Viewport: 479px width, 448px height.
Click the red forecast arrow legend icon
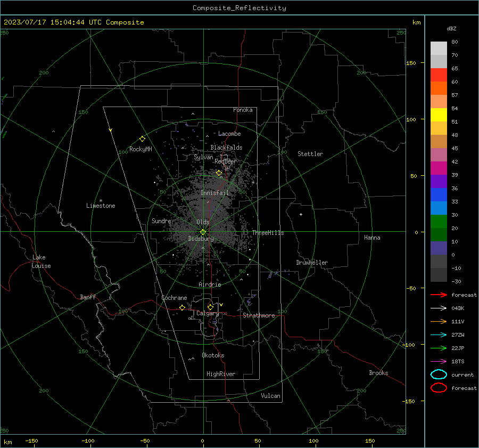click(x=439, y=295)
